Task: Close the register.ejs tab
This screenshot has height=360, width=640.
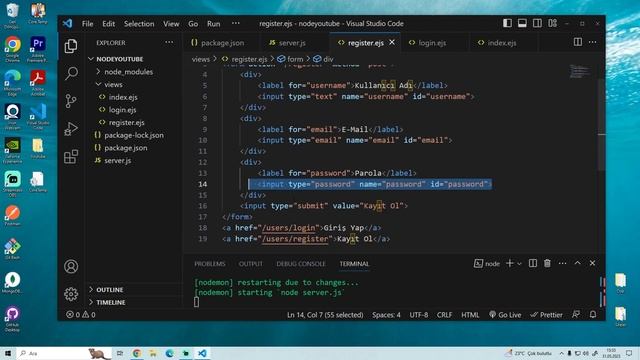Action: [392, 42]
